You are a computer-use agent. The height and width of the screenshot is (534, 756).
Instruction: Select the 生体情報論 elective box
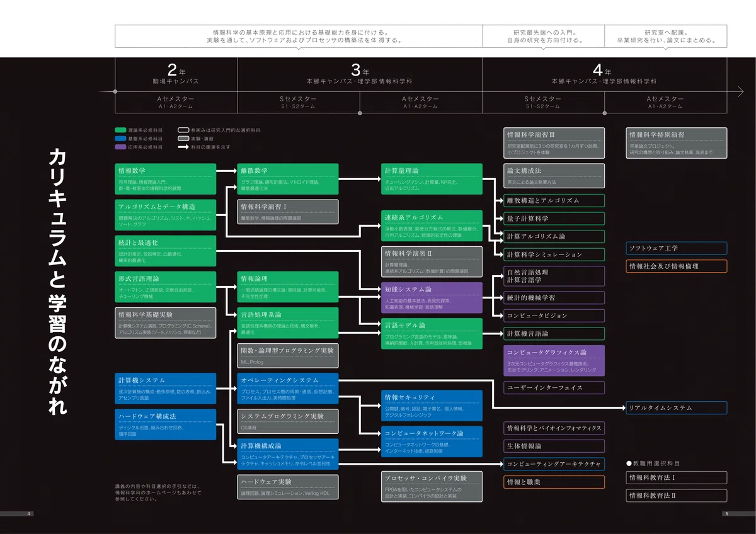pyautogui.click(x=554, y=446)
